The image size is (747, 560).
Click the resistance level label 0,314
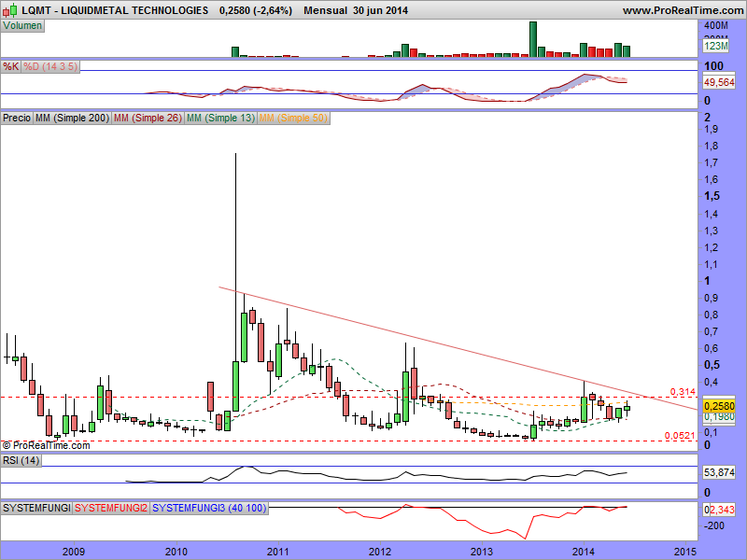[x=683, y=391]
